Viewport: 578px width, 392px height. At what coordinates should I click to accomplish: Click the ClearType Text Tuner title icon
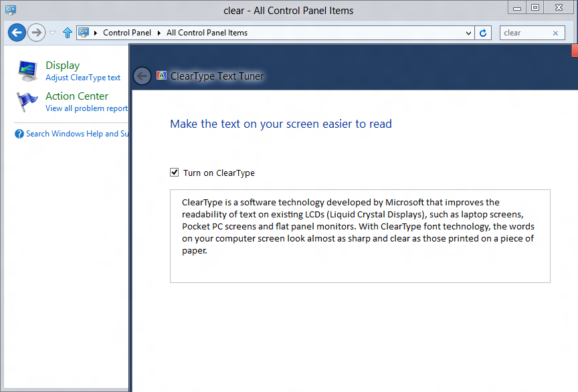point(161,76)
